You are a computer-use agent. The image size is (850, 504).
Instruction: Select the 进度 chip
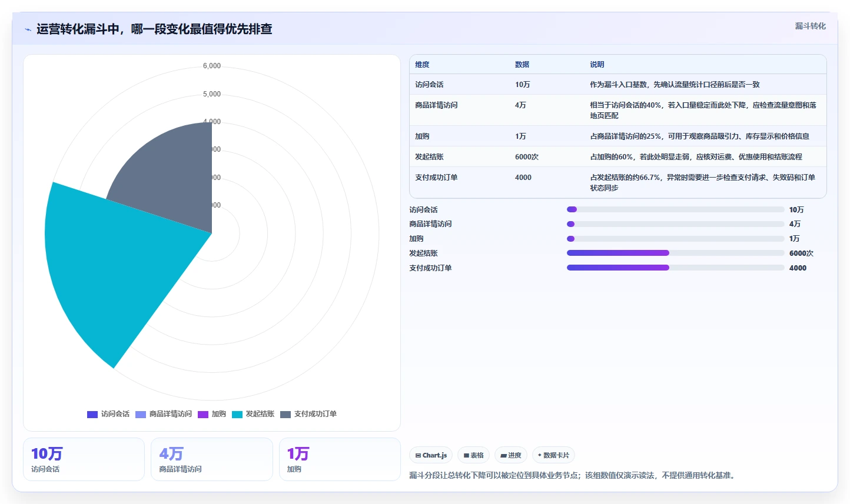510,455
